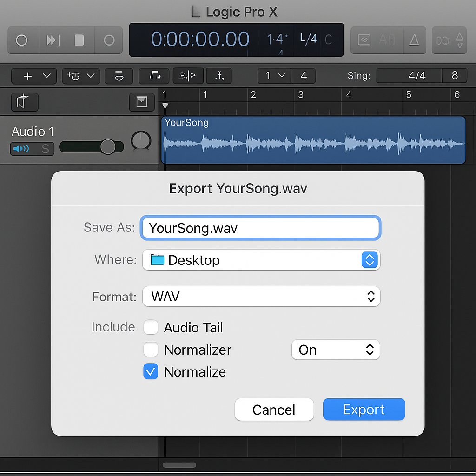The height and width of the screenshot is (476, 476).
Task: Click bar 4 on the timeline ruler
Action: [349, 95]
